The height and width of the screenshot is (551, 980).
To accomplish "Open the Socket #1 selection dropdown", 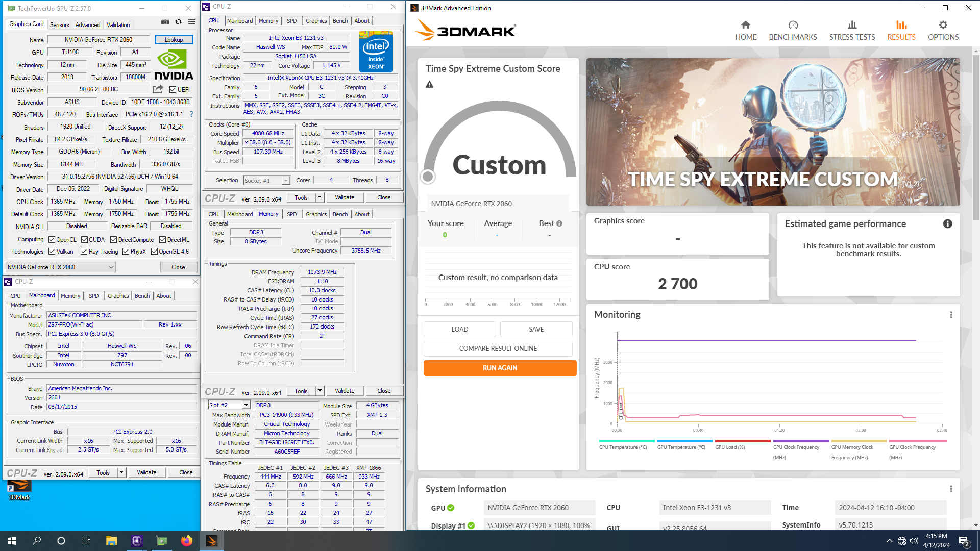I will coord(266,181).
